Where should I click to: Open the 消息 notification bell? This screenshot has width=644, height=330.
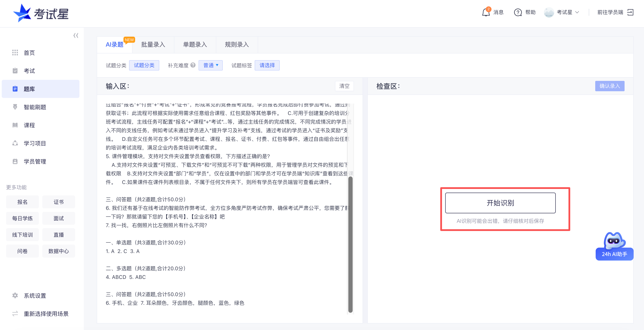point(486,12)
